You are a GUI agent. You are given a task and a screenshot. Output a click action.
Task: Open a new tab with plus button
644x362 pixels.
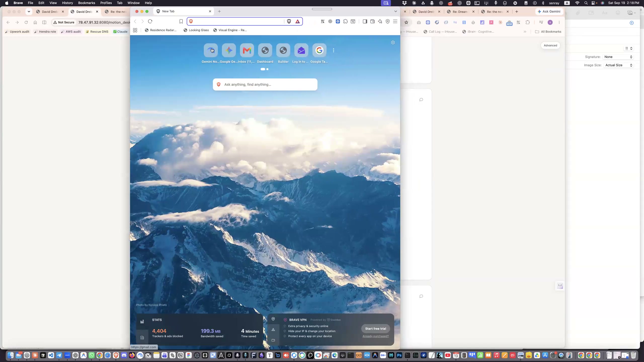point(219,11)
